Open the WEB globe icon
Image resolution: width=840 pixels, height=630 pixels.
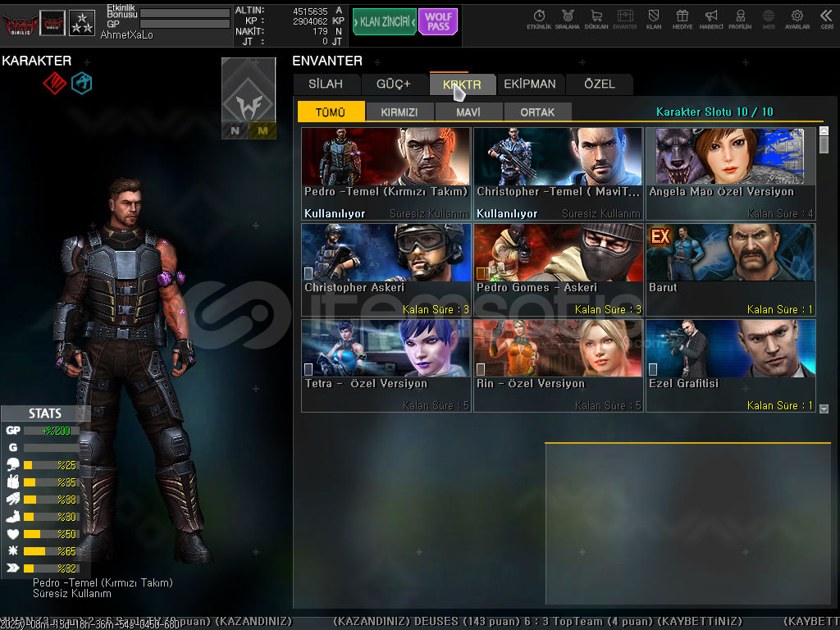click(768, 20)
